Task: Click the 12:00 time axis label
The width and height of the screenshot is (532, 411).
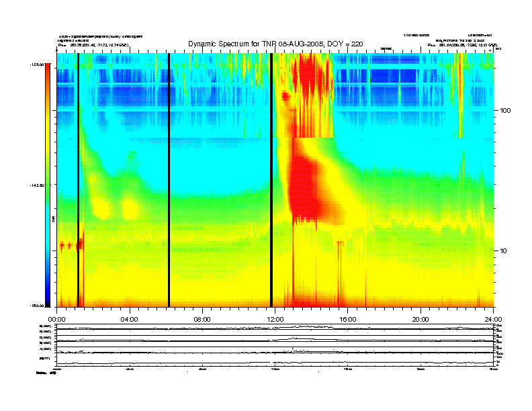Action: [275, 320]
